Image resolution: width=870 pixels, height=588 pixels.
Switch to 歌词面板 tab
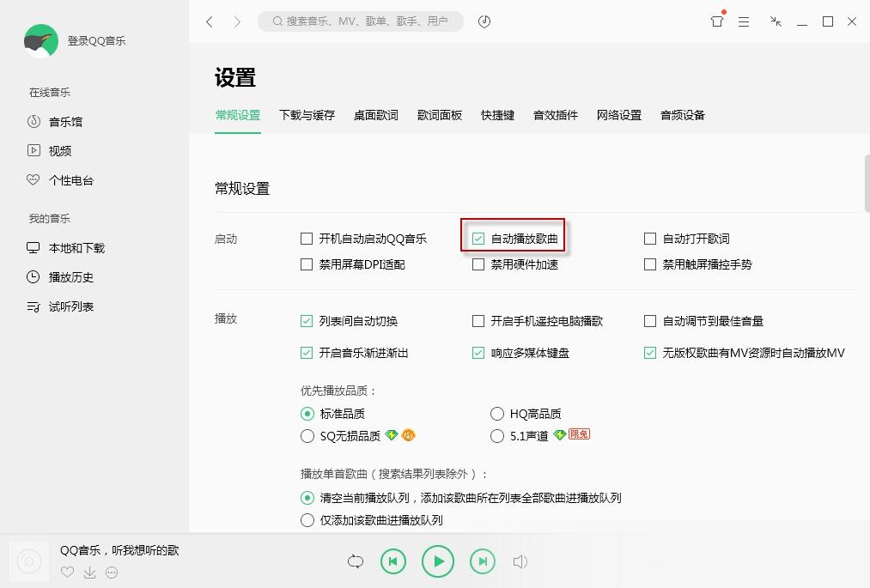click(440, 115)
